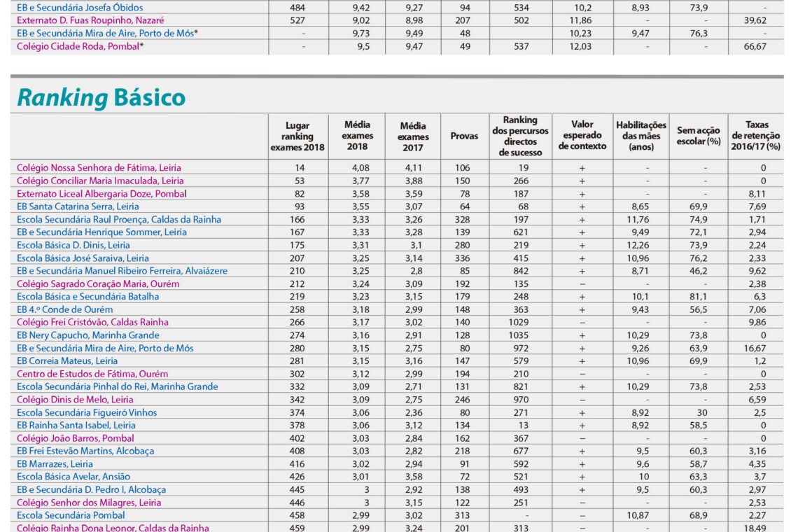Select 'Escola Secundária Figueiró Vinhos'
The image size is (798, 532).
click(x=87, y=412)
